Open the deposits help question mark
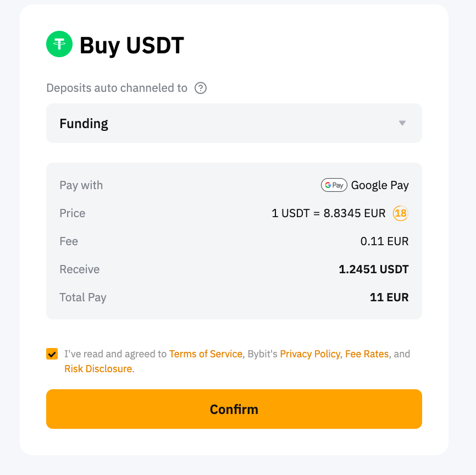The width and height of the screenshot is (476, 475). (201, 88)
